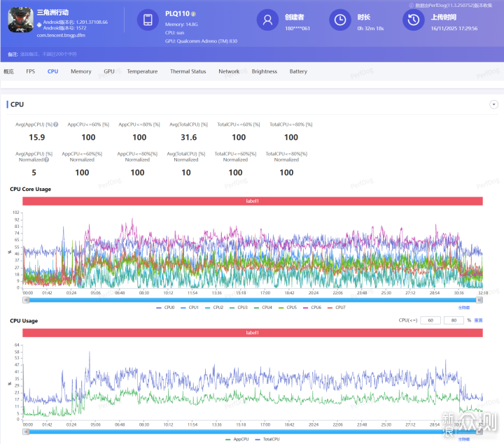The width and height of the screenshot is (504, 444).
Task: Click the info icon beside PLQ110
Action: click(194, 13)
